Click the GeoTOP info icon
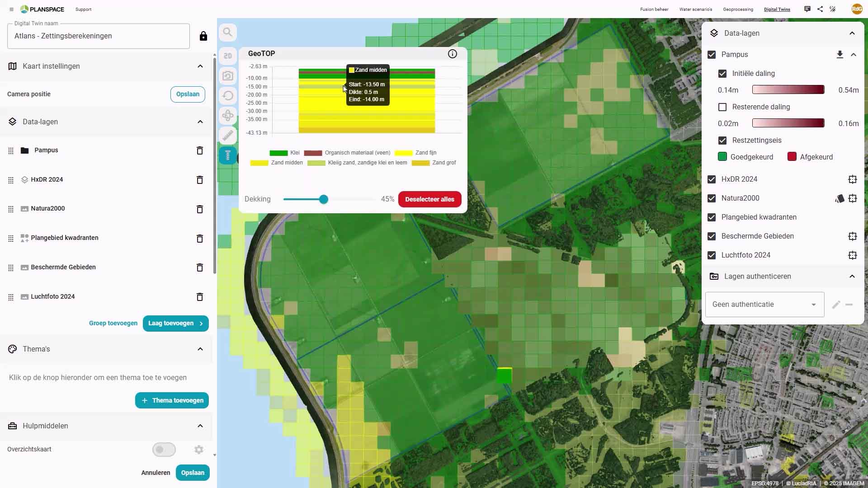The width and height of the screenshot is (868, 488). [452, 54]
